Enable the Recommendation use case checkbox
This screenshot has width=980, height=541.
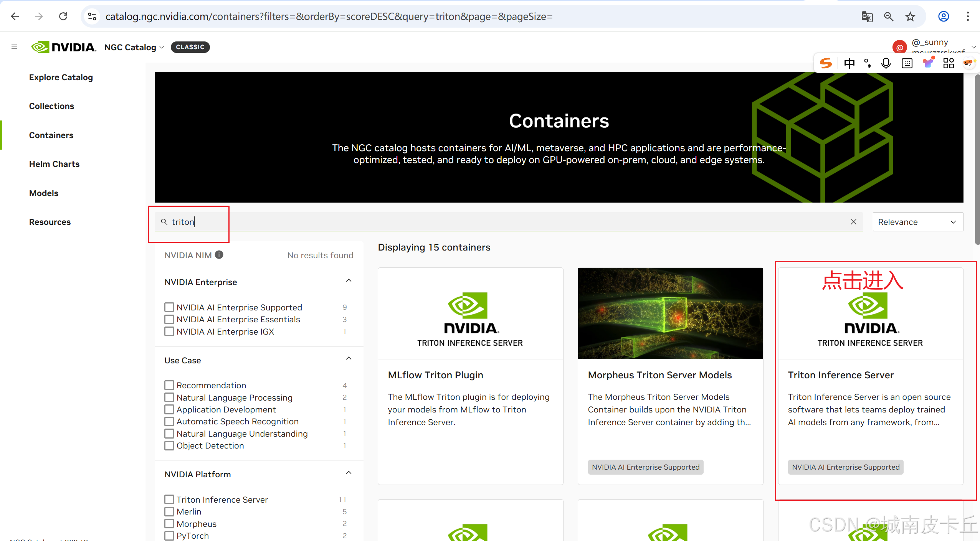[x=169, y=385]
